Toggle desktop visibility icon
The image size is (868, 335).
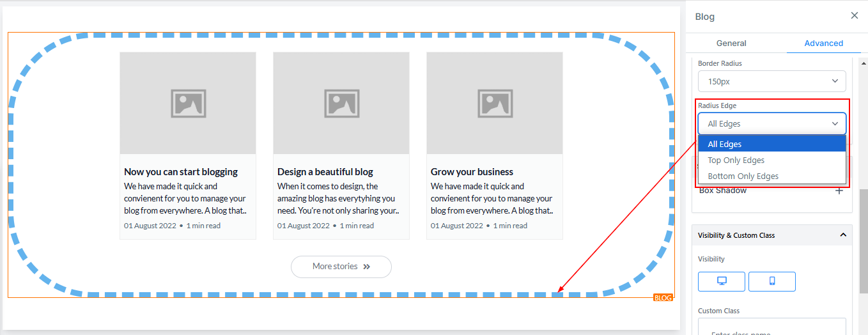coord(722,281)
